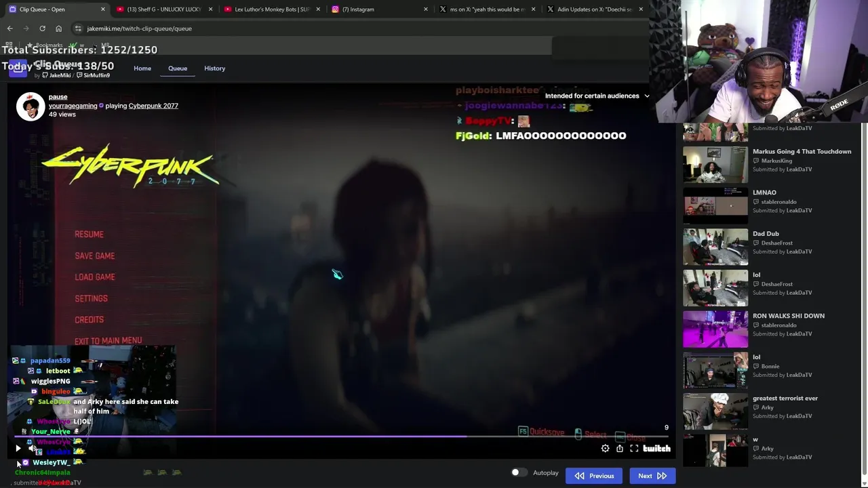Screen dimensions: 868x488
Task: Click the browser back arrow
Action: pos(9,28)
